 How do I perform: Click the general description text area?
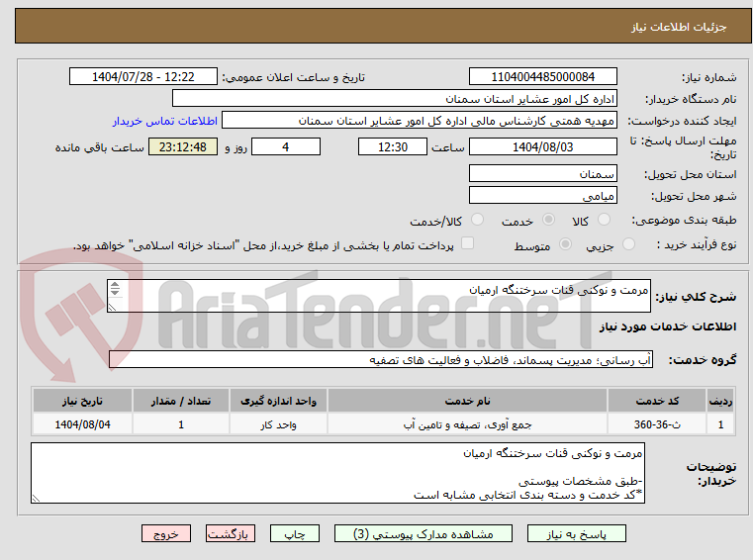tap(379, 296)
